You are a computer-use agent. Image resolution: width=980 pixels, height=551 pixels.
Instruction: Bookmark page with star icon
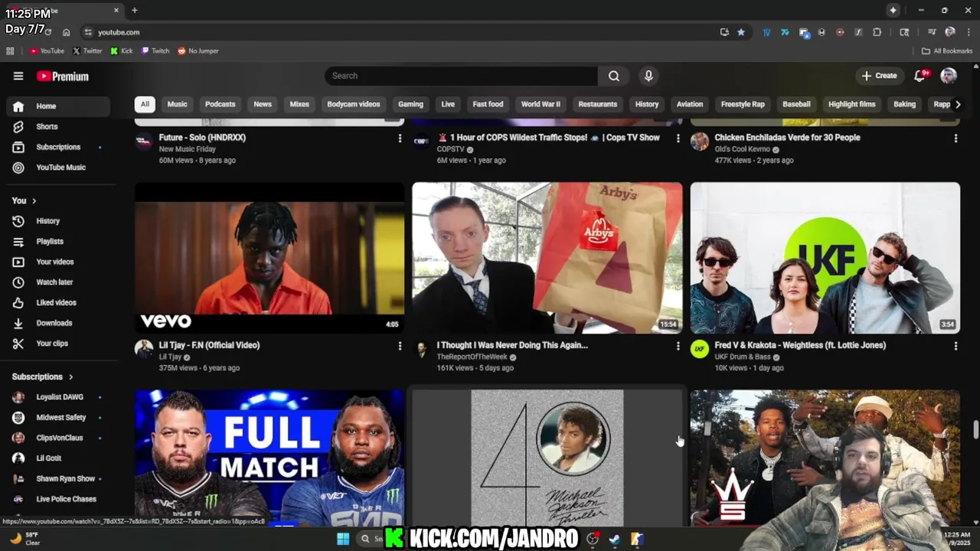click(741, 32)
